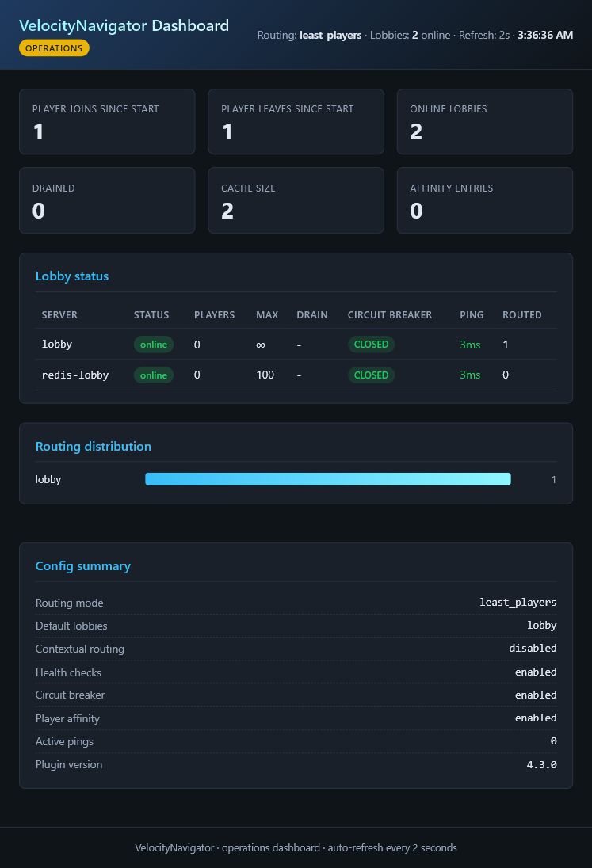
Task: Click the DRAIN column header
Action: pyautogui.click(x=311, y=315)
